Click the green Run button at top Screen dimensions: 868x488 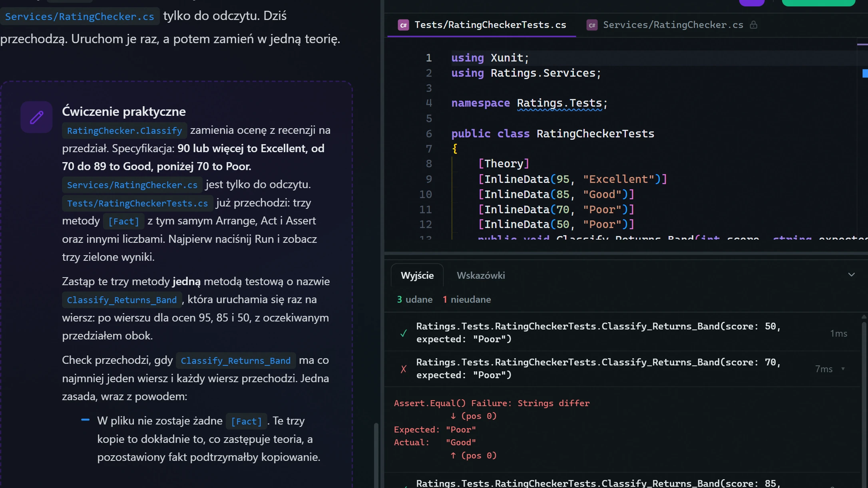pyautogui.click(x=818, y=3)
